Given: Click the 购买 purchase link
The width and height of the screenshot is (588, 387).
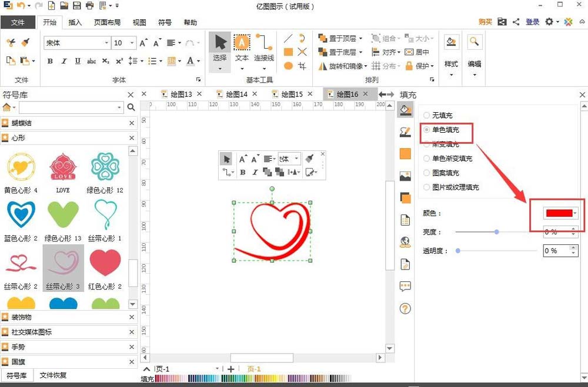Looking at the screenshot, I should click(485, 21).
